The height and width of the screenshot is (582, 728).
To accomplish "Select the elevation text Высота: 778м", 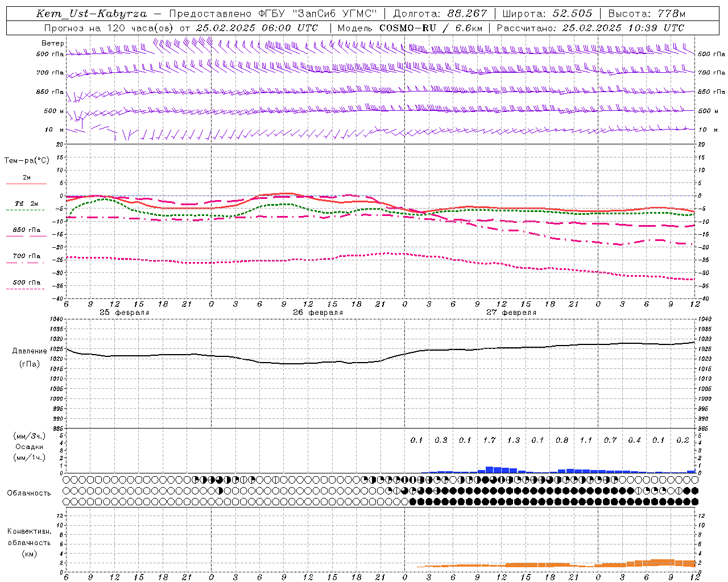I will coord(647,14).
